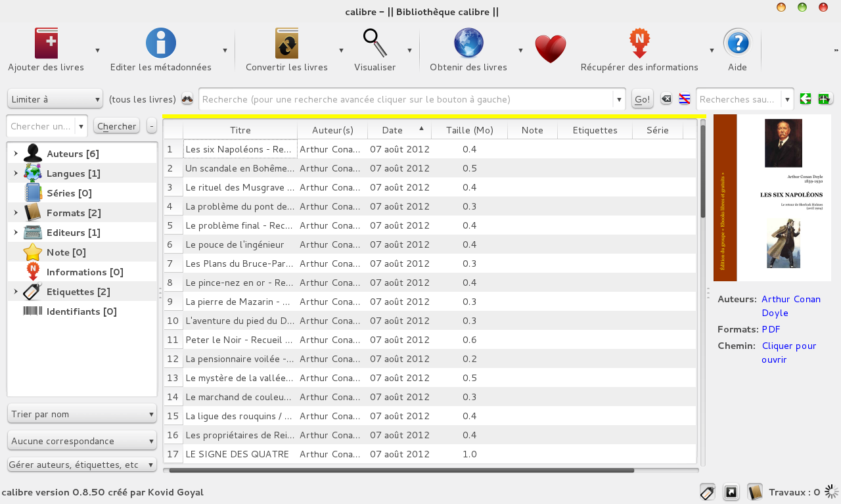Open the Arthur Conan Doyle author link
Image resolution: width=841 pixels, height=504 pixels.
coord(791,306)
